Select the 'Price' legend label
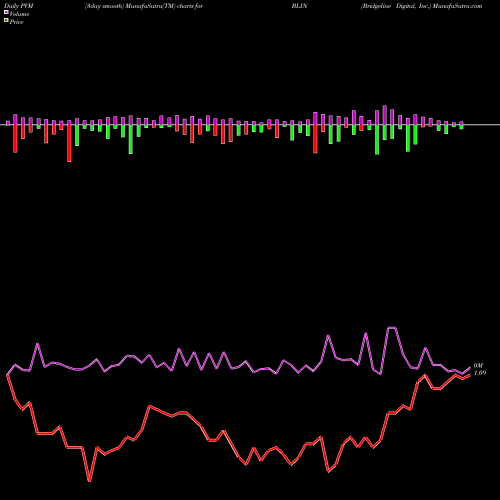500x500 pixels. click(x=16, y=22)
